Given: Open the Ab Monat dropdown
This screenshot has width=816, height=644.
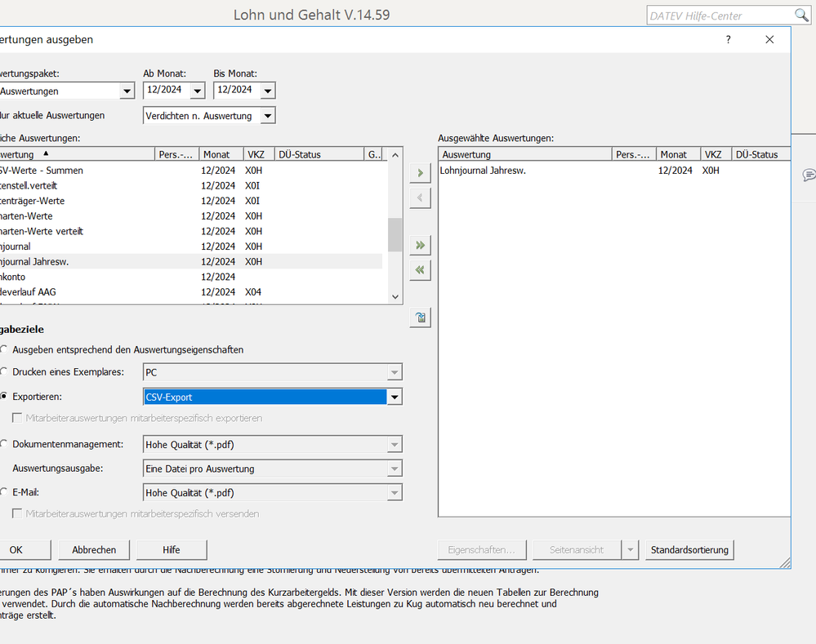Looking at the screenshot, I should tap(197, 91).
